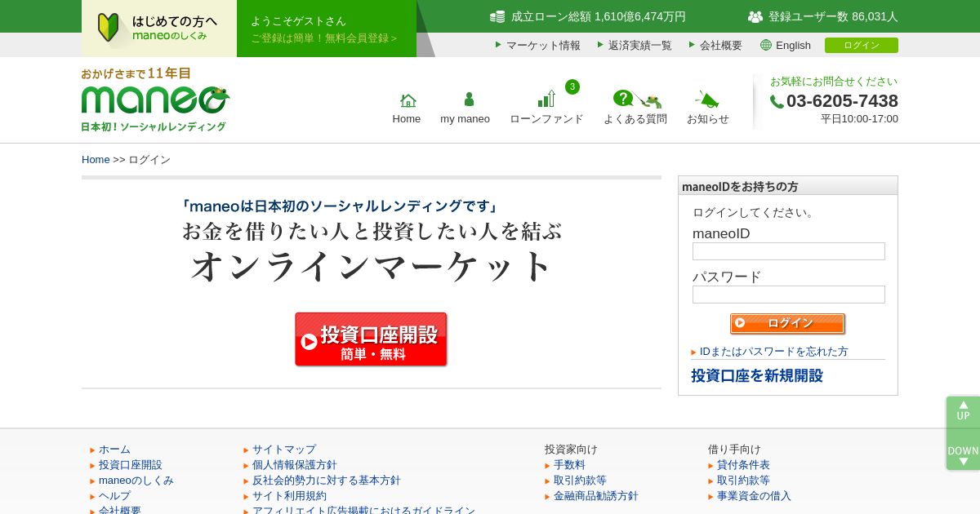The width and height of the screenshot is (980, 514).
Task: Open the forgot ID or password link
Action: [x=773, y=351]
